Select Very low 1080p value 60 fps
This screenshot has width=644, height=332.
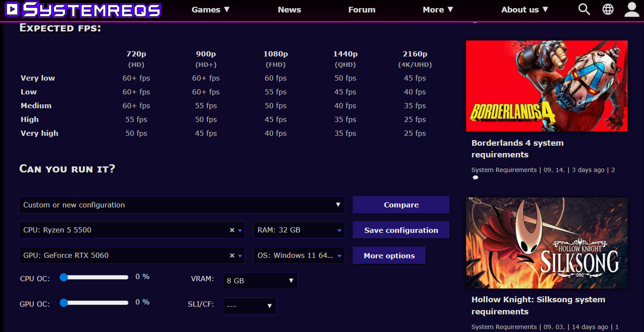[x=276, y=78]
